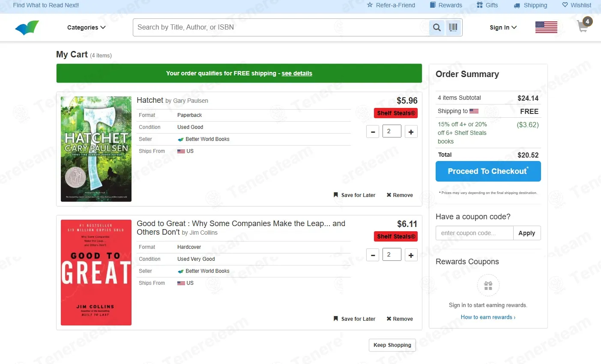The image size is (601, 364).
Task: Remove Good to Great from cart
Action: point(400,319)
